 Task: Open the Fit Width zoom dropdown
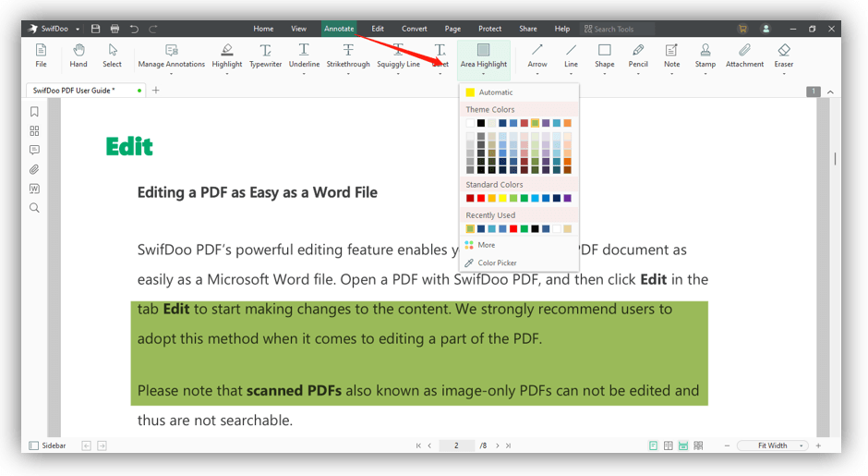coord(773,445)
